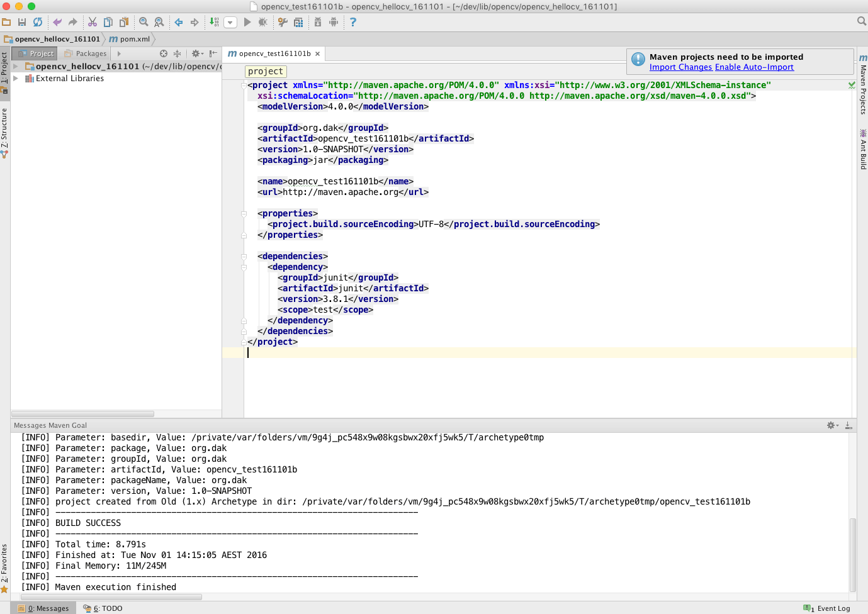Collapse the dependency tag fold
The width and height of the screenshot is (868, 614).
(244, 267)
